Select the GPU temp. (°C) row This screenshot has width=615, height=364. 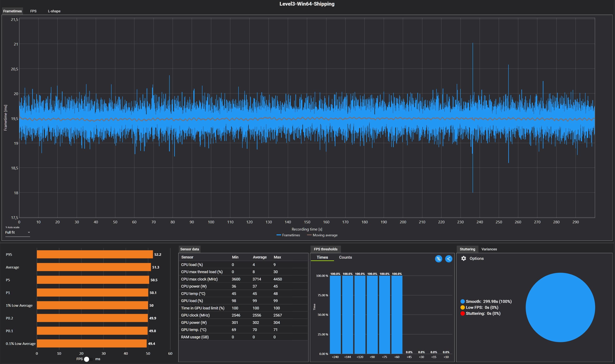click(243, 330)
